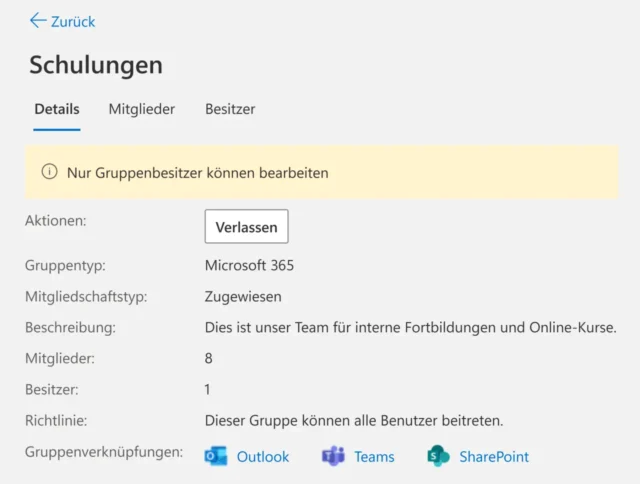The width and height of the screenshot is (640, 484).
Task: Click the Verlassen button
Action: (247, 226)
